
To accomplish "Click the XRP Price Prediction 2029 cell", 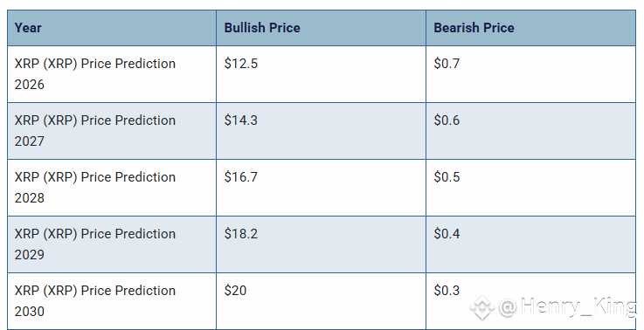I will tap(112, 244).
